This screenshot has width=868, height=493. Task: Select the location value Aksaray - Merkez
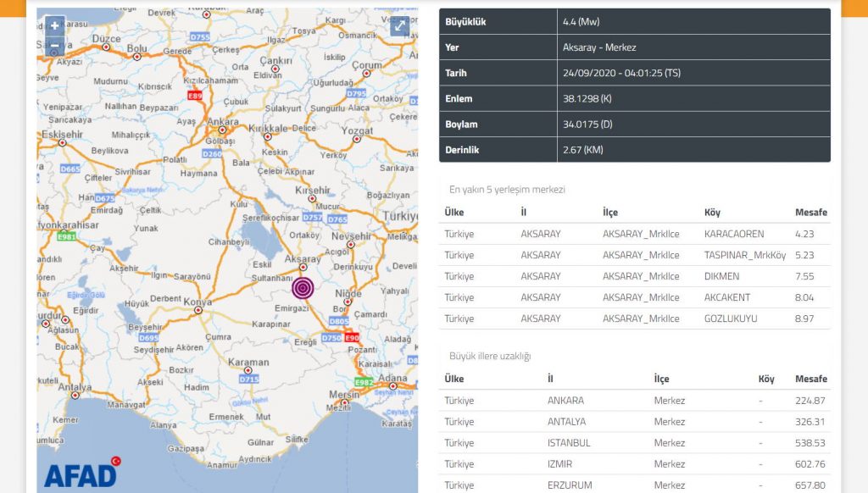[599, 47]
